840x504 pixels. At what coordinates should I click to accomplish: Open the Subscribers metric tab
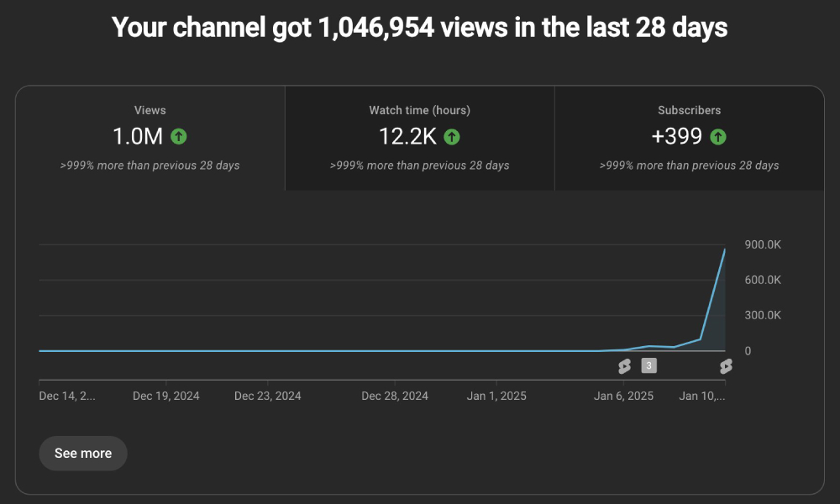(x=689, y=139)
